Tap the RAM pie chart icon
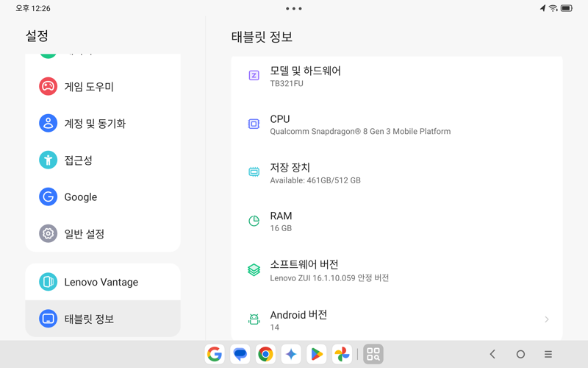Screen dimensions: 588x368 [254, 221]
